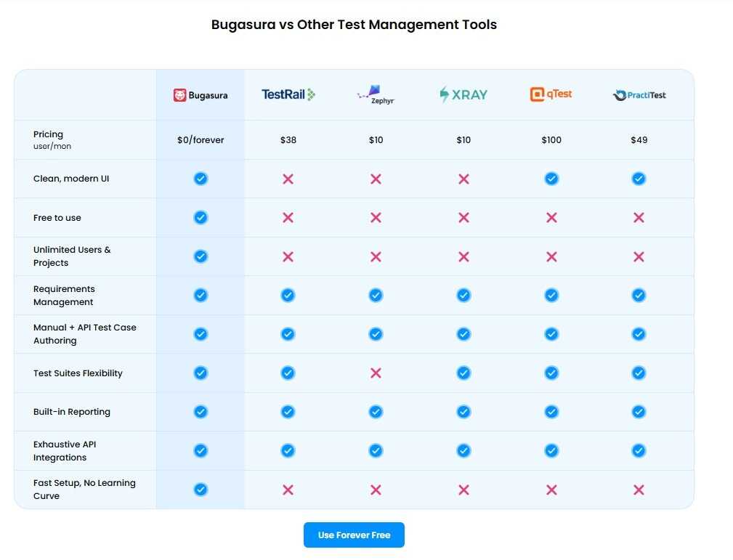The width and height of the screenshot is (733, 560).
Task: Click the Bugasura logo in header
Action: tap(201, 95)
